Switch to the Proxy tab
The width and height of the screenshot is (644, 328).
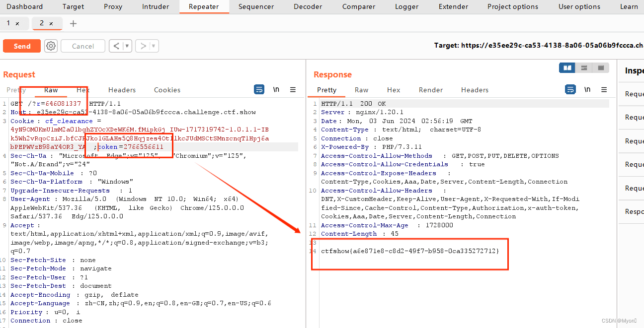[113, 6]
